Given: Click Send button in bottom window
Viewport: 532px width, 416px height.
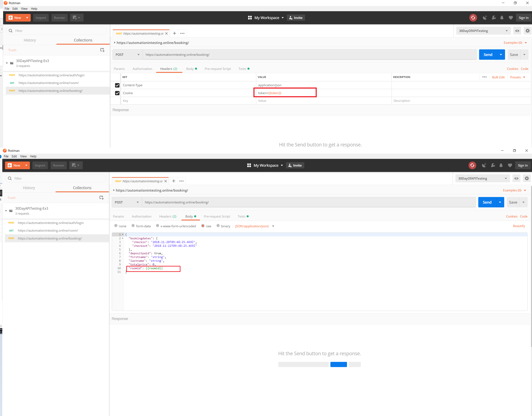Looking at the screenshot, I should (x=487, y=202).
